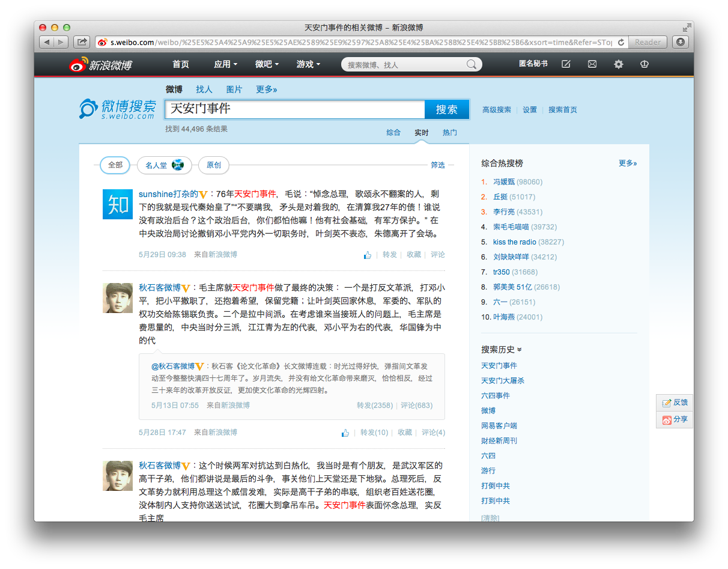Screen dimensions: 728x569
Task: Open 游戏 dropdown in navbar
Action: 308,64
